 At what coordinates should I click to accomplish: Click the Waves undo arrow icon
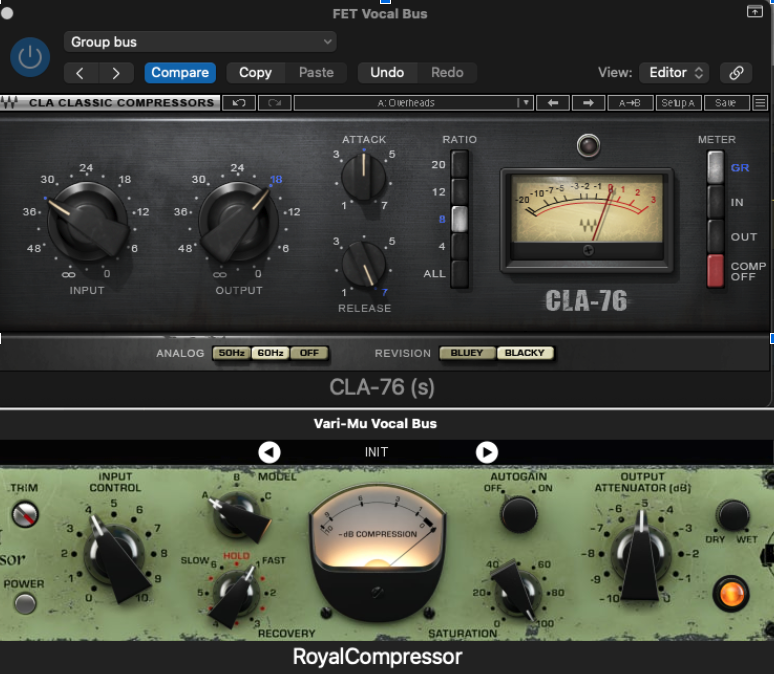click(239, 103)
